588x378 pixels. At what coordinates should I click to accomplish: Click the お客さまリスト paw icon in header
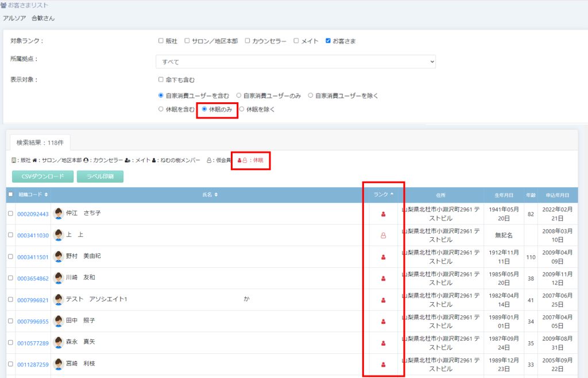(x=4, y=5)
